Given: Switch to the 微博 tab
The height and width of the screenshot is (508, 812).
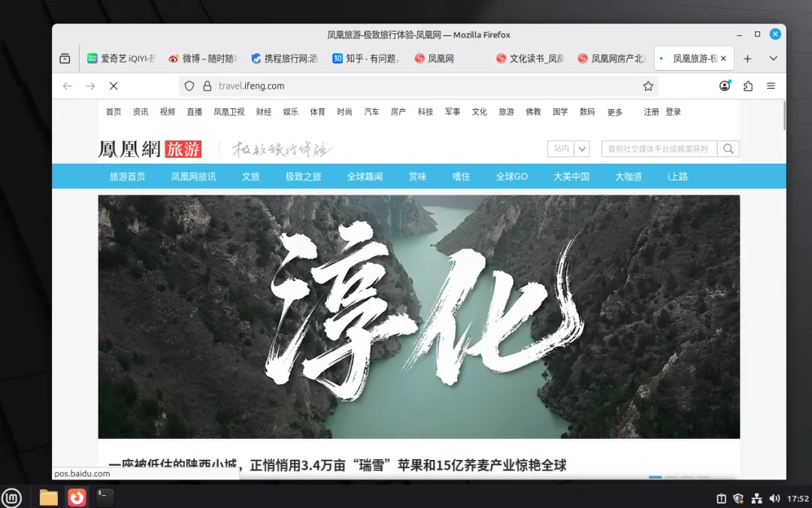Looking at the screenshot, I should click(x=202, y=59).
